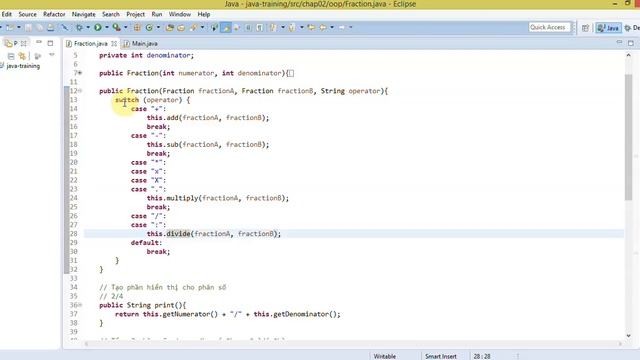Click the Save All toolbar icon
Image resolution: width=640 pixels, height=360 pixels.
(39, 27)
